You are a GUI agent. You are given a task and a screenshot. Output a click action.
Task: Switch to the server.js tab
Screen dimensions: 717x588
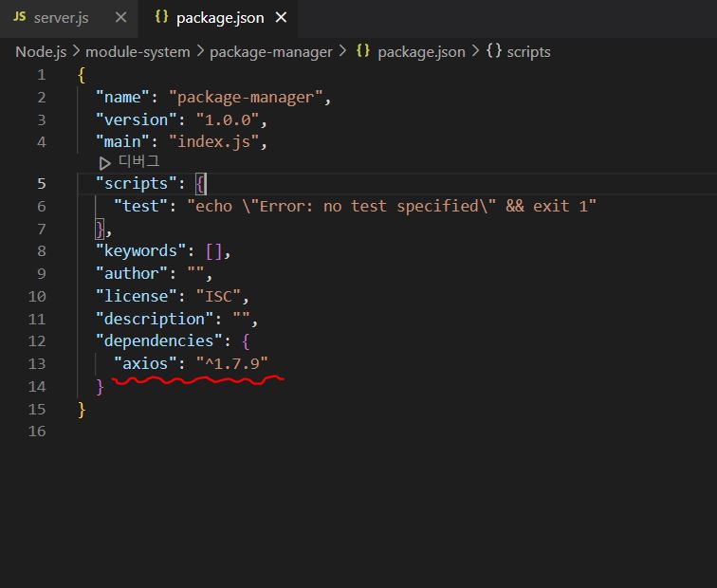tap(62, 18)
